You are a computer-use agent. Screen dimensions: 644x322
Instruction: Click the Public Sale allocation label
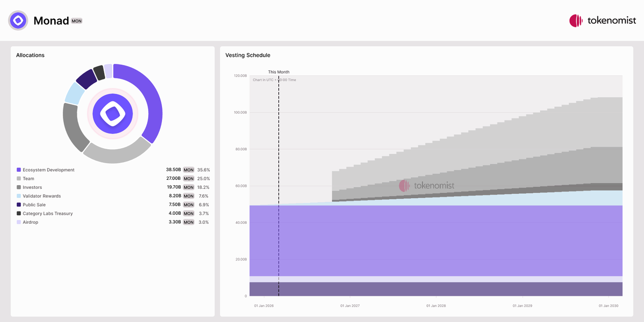tap(34, 204)
